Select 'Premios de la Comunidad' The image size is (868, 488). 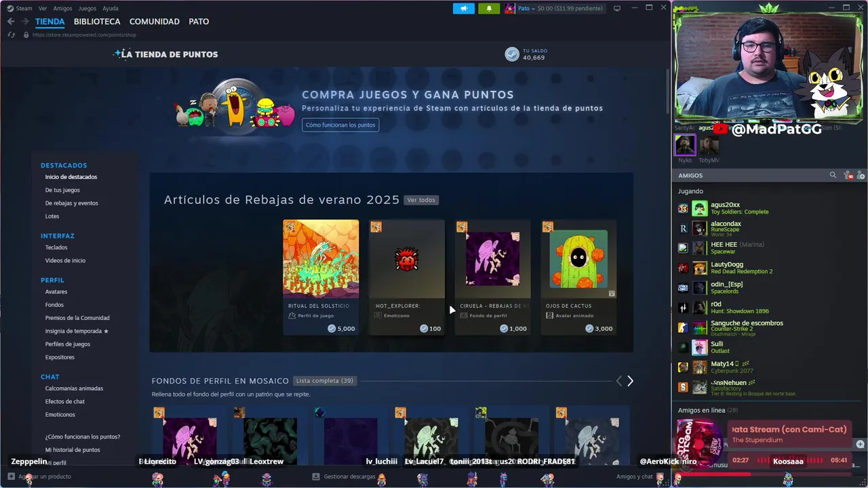click(77, 318)
